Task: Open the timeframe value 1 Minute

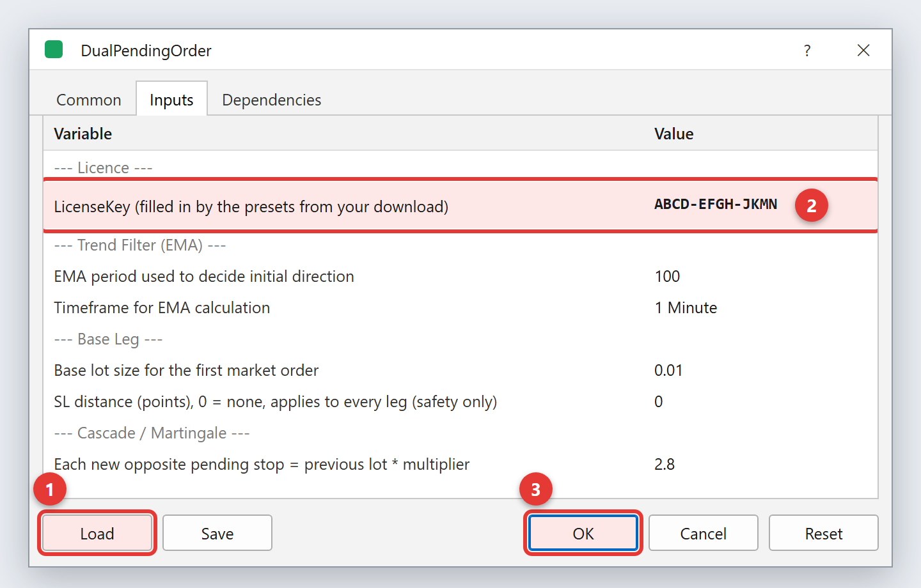Action: 686,307
